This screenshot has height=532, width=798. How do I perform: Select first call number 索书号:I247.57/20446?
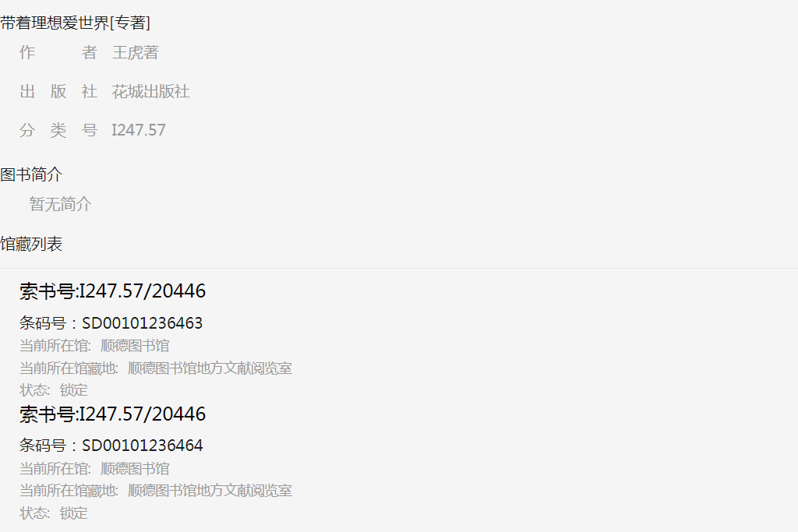tap(112, 291)
